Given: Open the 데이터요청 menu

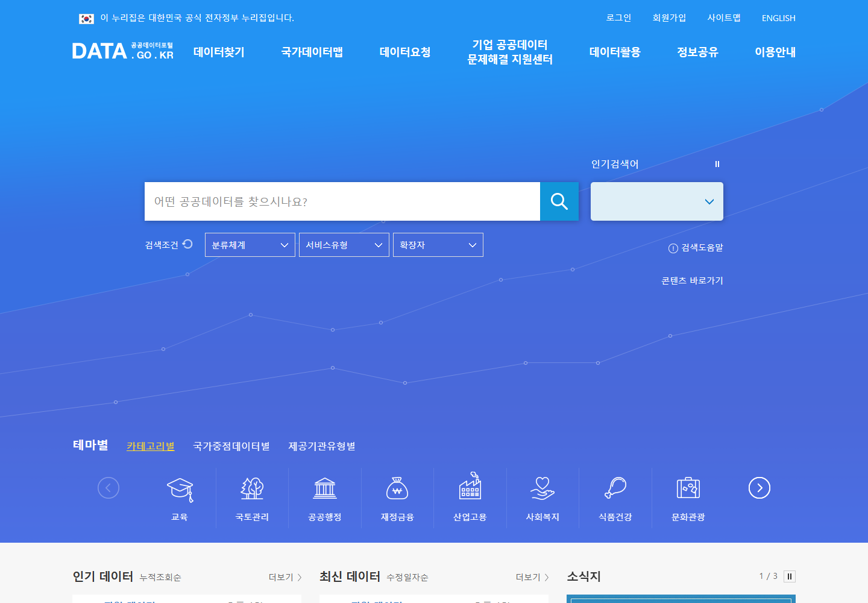Looking at the screenshot, I should [x=405, y=52].
